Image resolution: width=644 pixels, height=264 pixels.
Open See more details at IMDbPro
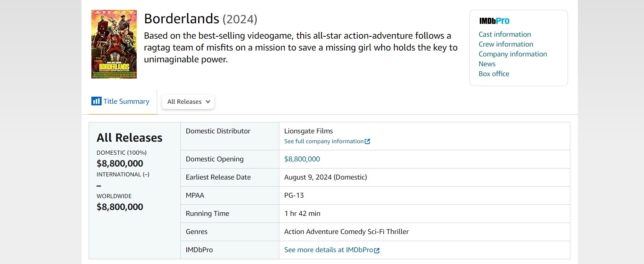[x=328, y=250]
